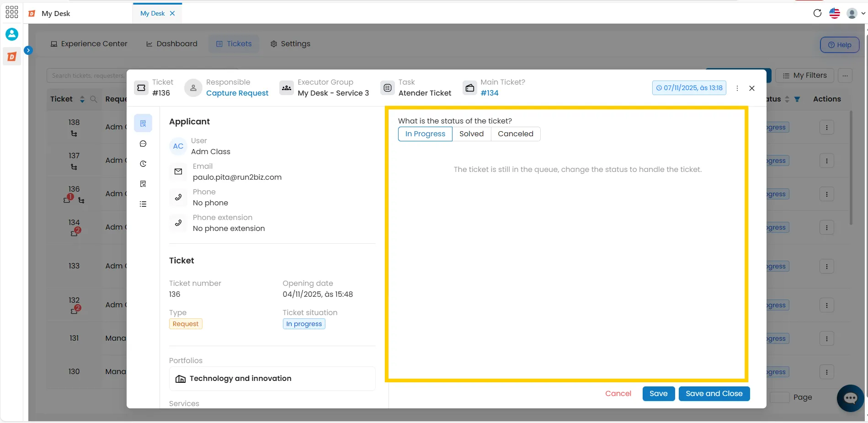The image size is (868, 423).
Task: Click the Search tickets input field
Action: [87, 75]
